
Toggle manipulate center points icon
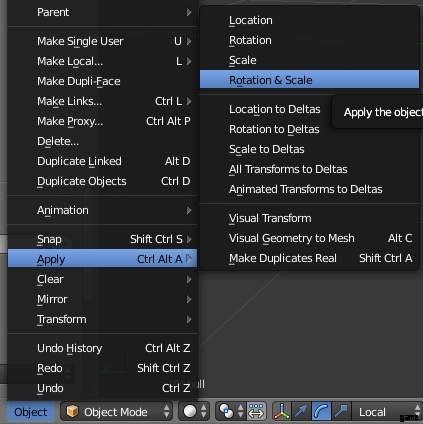(x=256, y=412)
